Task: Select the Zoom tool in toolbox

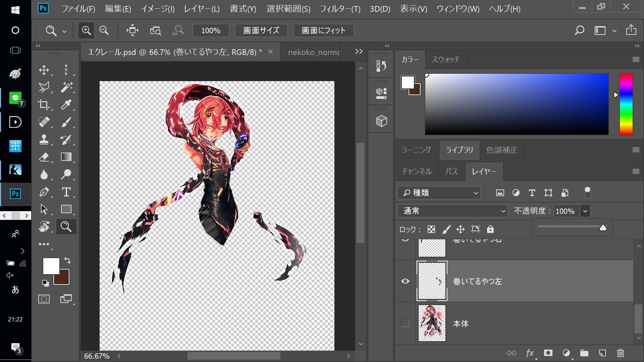Action: (x=66, y=227)
